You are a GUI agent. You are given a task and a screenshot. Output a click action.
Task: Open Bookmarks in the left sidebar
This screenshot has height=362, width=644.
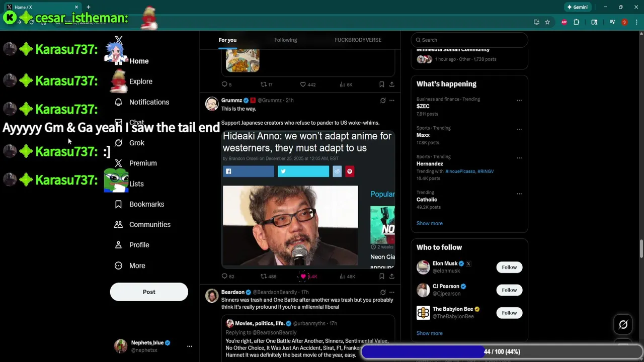(x=139, y=204)
